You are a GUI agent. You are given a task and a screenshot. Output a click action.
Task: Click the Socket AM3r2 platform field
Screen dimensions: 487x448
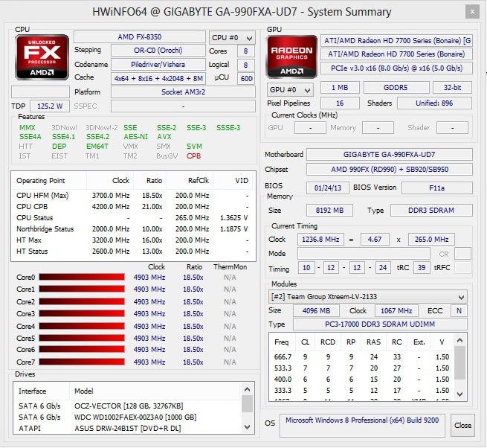point(183,92)
